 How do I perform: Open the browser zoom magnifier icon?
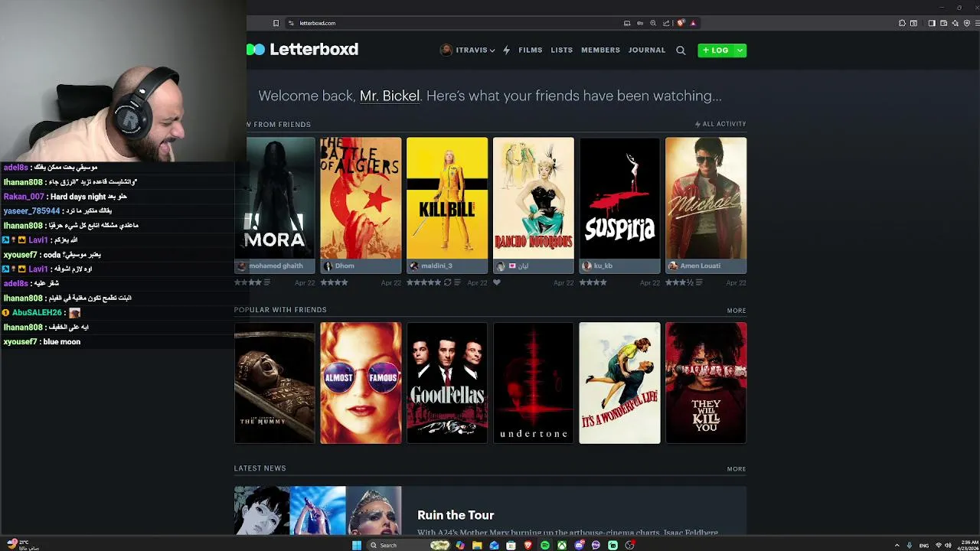[x=653, y=23]
